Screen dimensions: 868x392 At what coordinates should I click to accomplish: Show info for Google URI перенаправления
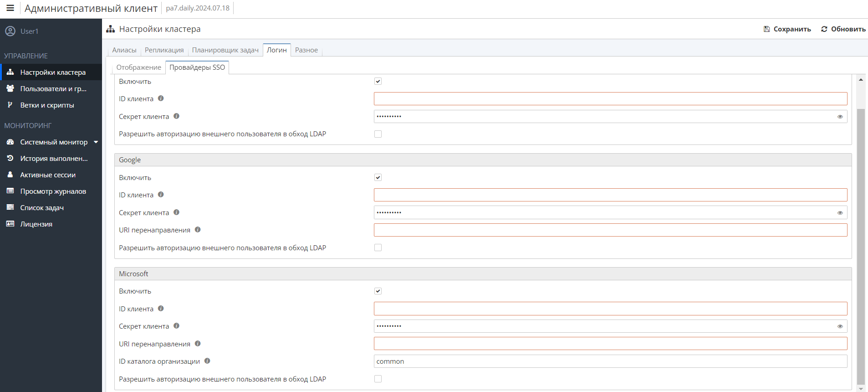tap(198, 230)
